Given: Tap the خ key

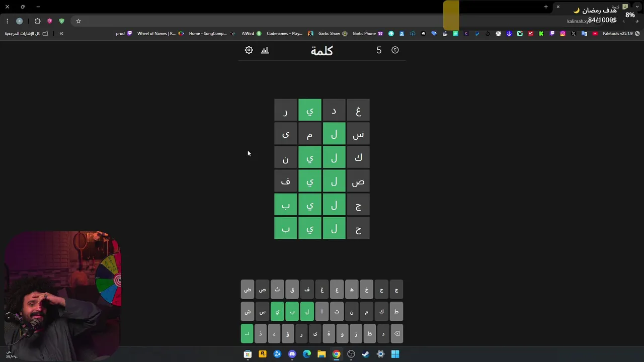Looking at the screenshot, I should click(367, 290).
